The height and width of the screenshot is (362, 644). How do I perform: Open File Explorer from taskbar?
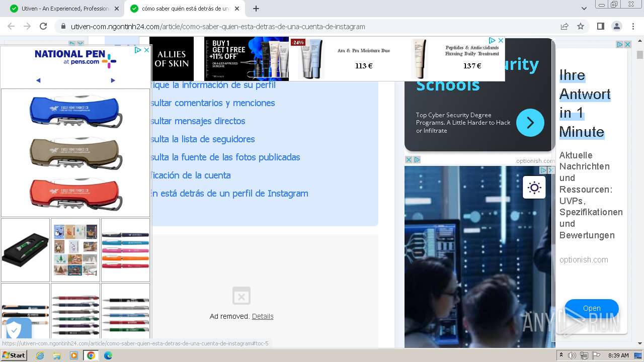57,355
